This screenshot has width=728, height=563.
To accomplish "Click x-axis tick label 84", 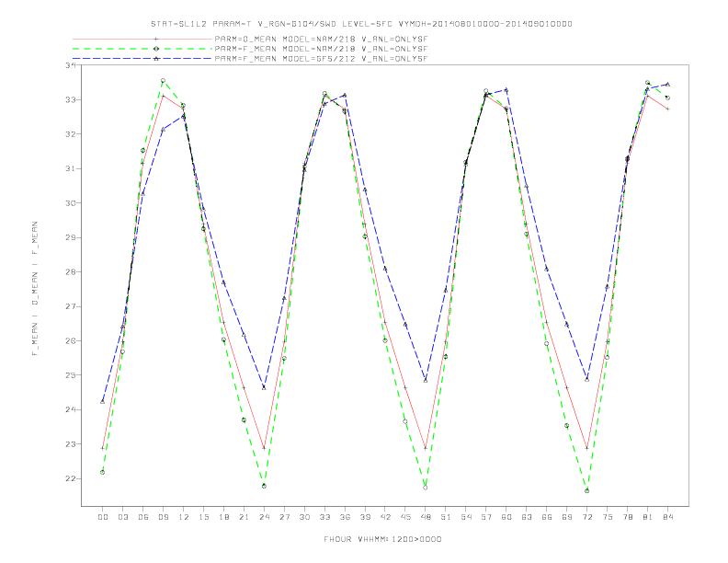I will coord(667,517).
